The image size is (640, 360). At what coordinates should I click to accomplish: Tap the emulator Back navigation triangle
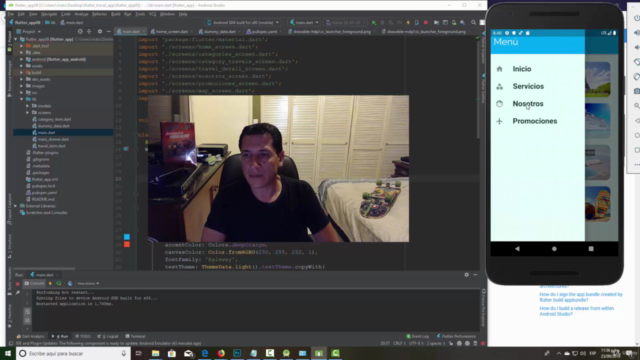tap(517, 249)
